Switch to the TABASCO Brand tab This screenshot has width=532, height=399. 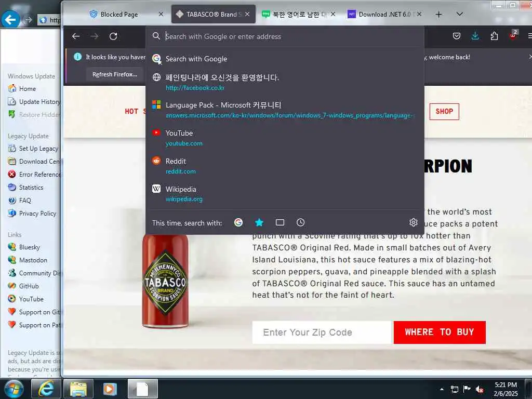(x=214, y=14)
